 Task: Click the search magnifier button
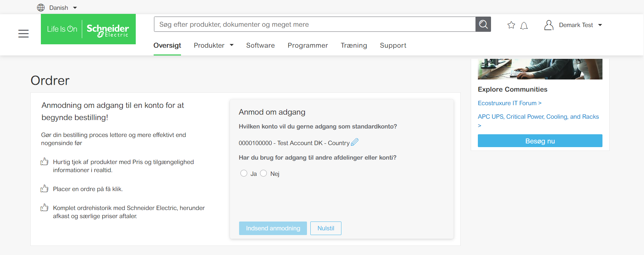click(483, 24)
